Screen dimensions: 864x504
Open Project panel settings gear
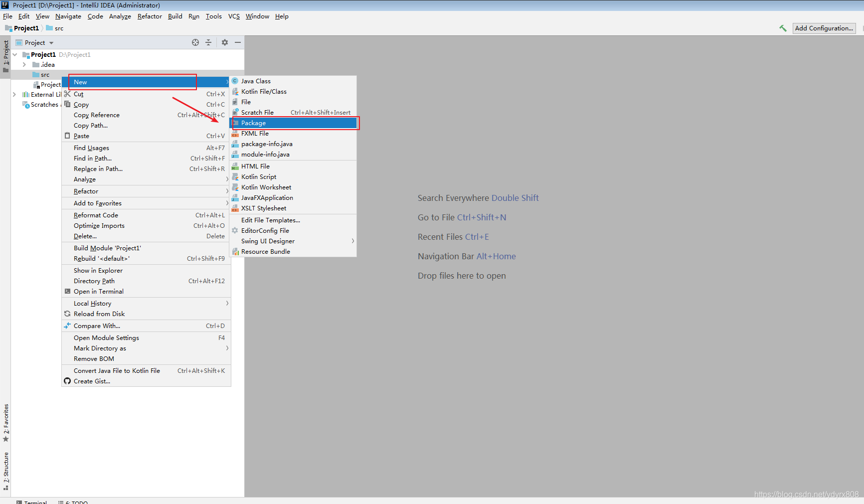[225, 42]
